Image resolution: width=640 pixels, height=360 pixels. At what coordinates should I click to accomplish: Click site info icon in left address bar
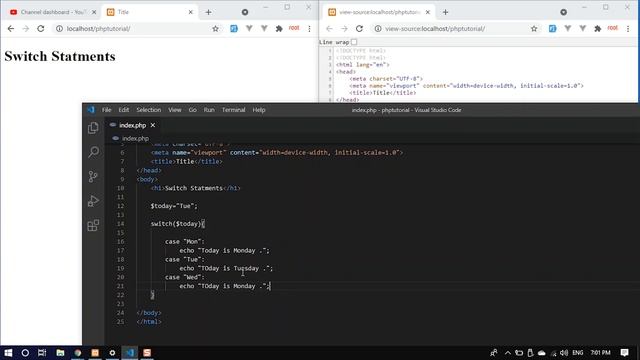(60, 29)
